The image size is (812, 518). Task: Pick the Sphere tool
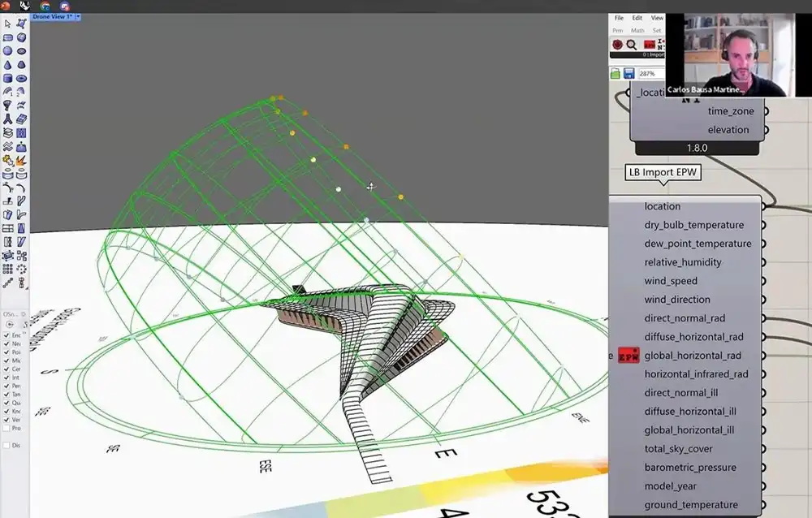coord(7,51)
